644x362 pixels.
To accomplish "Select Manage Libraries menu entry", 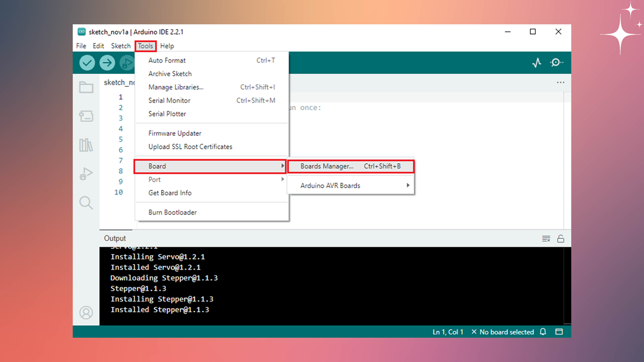I will 211,87.
